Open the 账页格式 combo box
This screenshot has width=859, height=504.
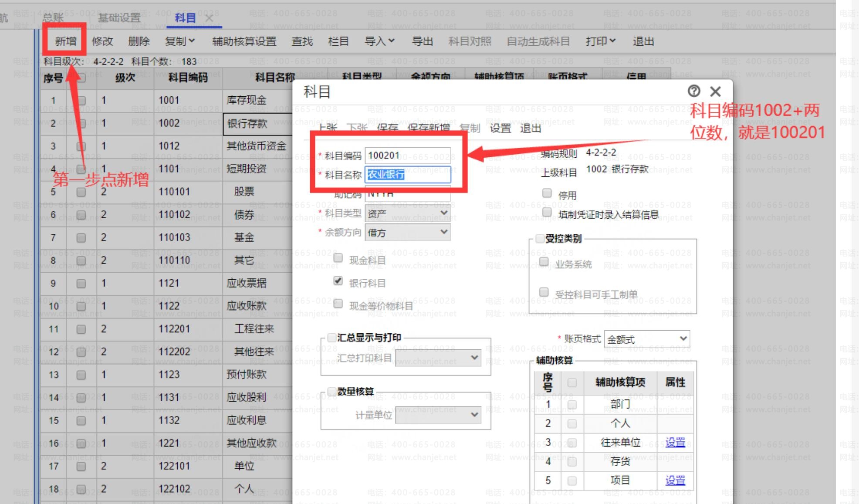[x=646, y=339]
